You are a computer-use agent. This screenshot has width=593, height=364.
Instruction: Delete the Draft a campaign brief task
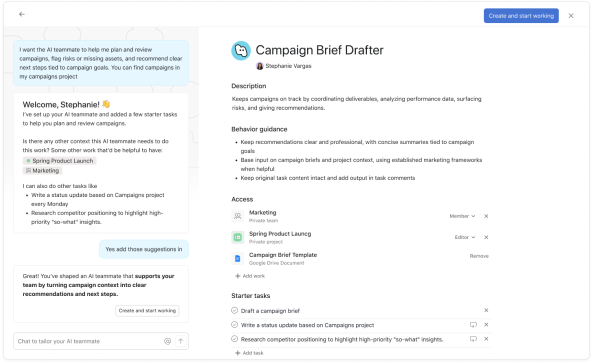486,310
